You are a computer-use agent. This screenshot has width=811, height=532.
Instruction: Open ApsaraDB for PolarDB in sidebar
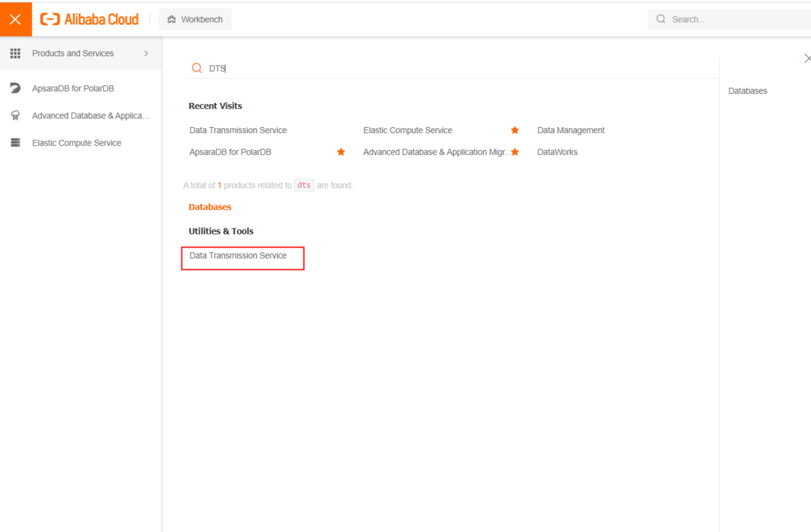point(73,89)
